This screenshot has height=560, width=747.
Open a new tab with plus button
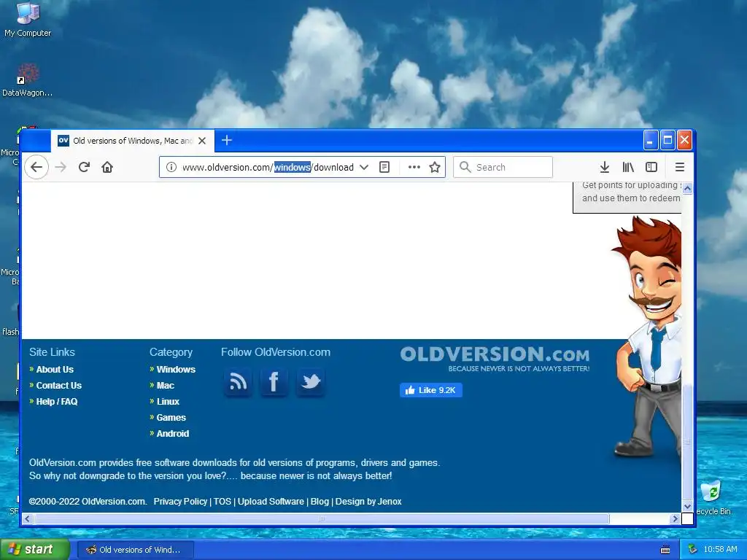point(227,140)
